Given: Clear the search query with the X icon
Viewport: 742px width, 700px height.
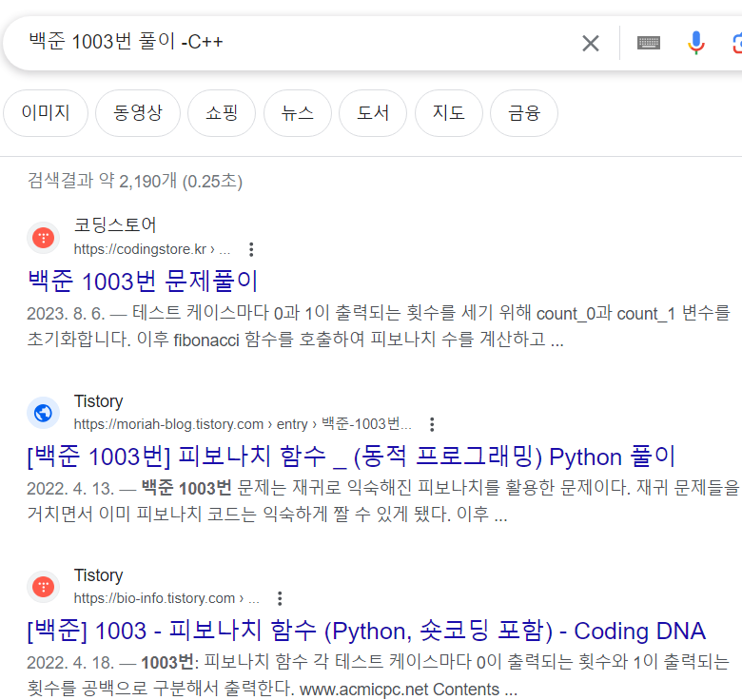Looking at the screenshot, I should coord(590,43).
